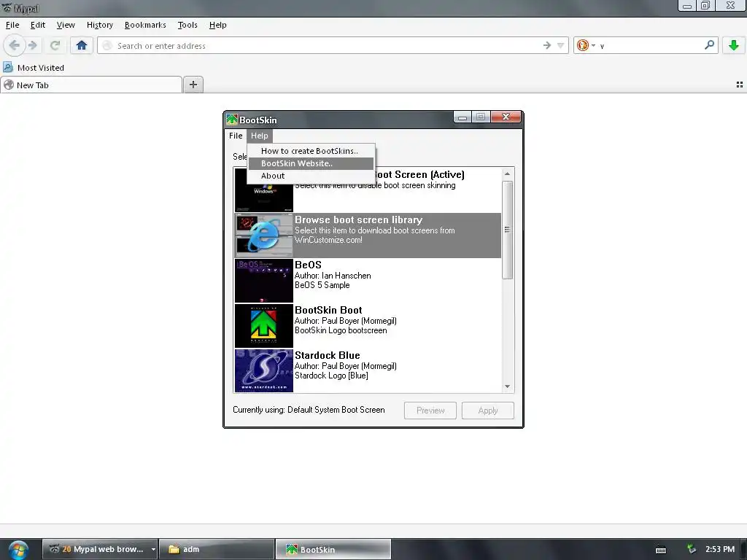
Task: Click the keyboard tray icon
Action: coord(661,550)
